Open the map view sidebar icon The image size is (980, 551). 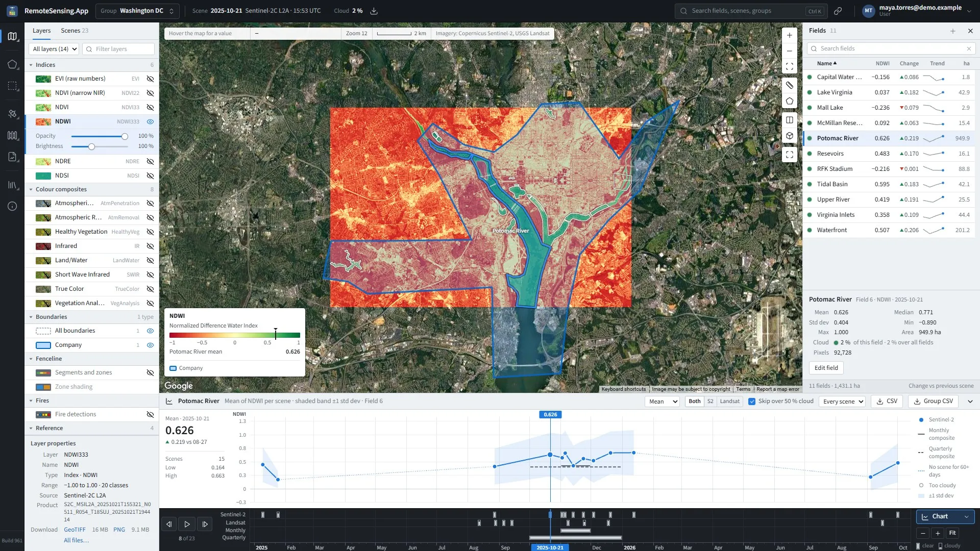coord(13,36)
